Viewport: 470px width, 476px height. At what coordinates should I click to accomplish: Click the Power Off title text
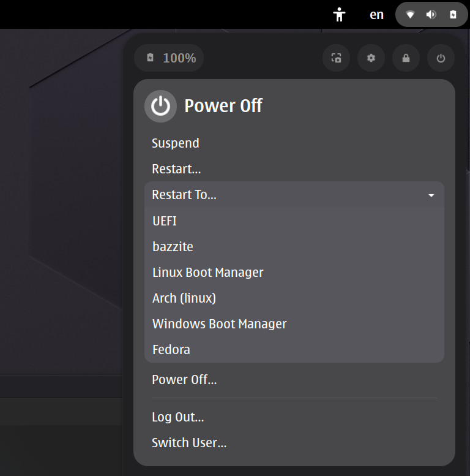coord(223,106)
